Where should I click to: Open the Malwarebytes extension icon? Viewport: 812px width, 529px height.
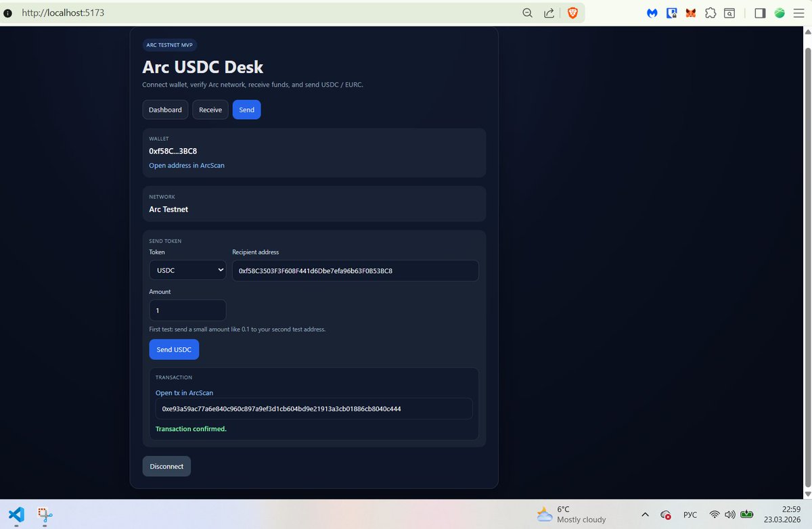[652, 13]
